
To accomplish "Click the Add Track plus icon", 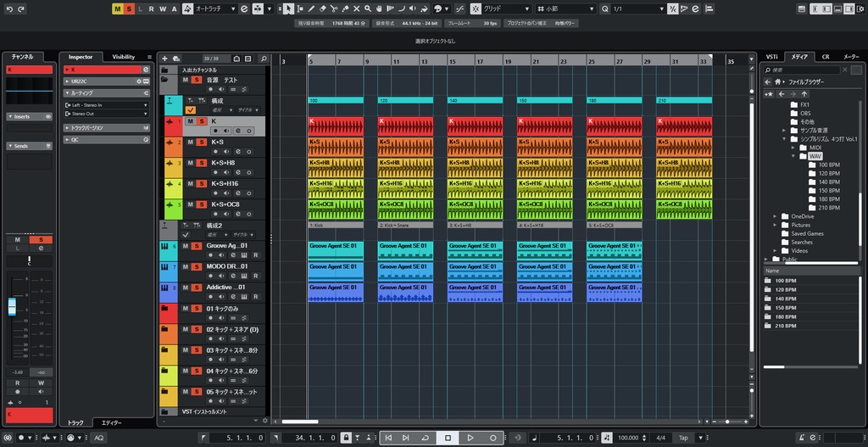I will coord(164,59).
